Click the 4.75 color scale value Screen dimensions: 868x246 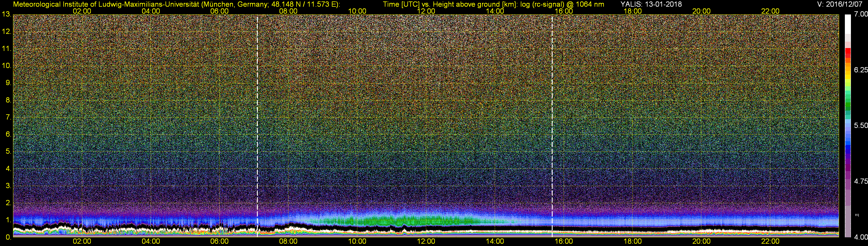click(860, 181)
